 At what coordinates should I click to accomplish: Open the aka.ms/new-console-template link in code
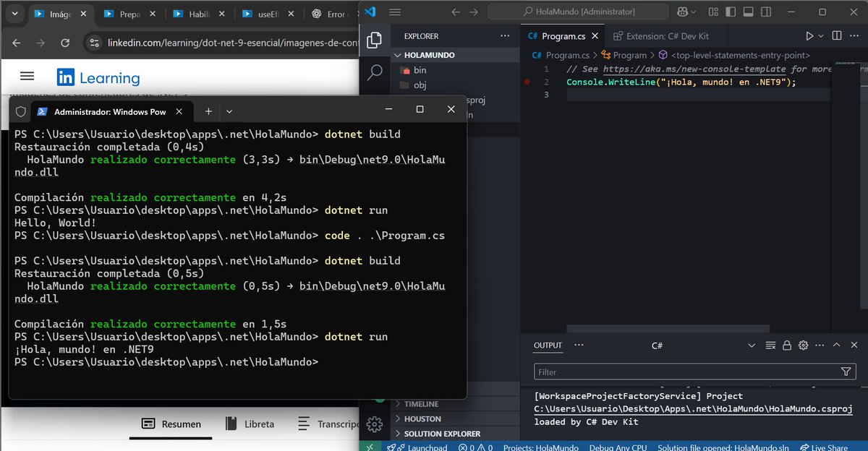click(x=694, y=69)
